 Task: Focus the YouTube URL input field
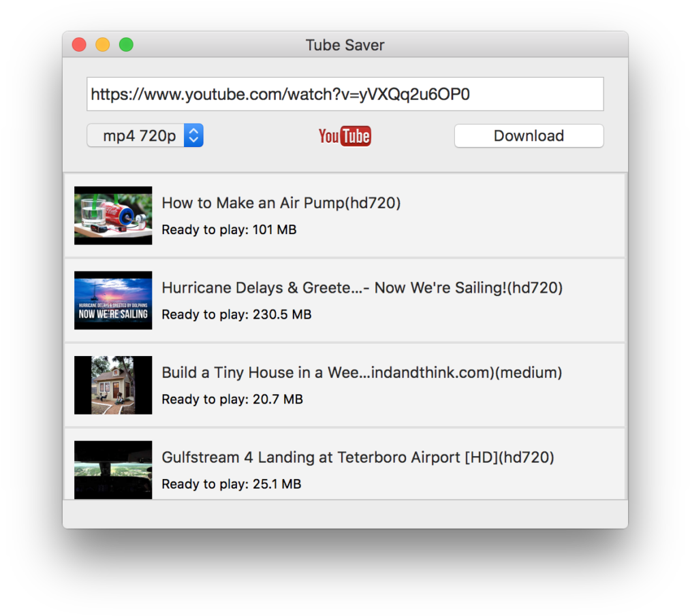click(345, 94)
